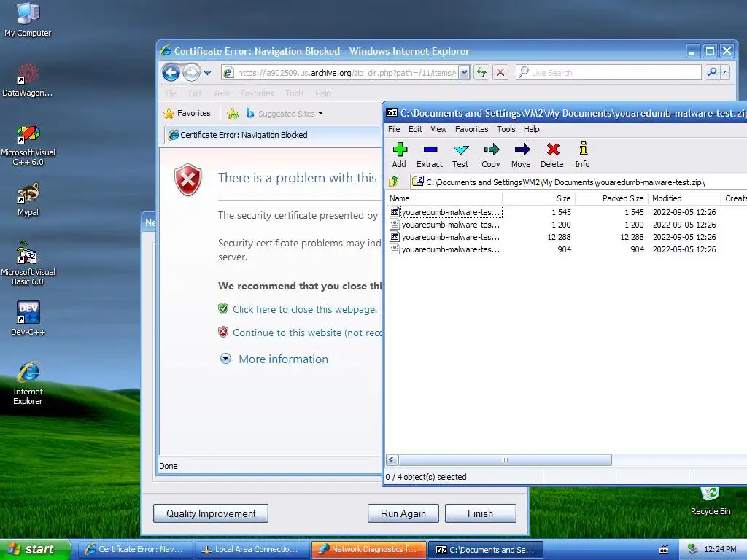Open the Edit menu in 7-Zip
Image resolution: width=747 pixels, height=560 pixels.
pyautogui.click(x=415, y=129)
